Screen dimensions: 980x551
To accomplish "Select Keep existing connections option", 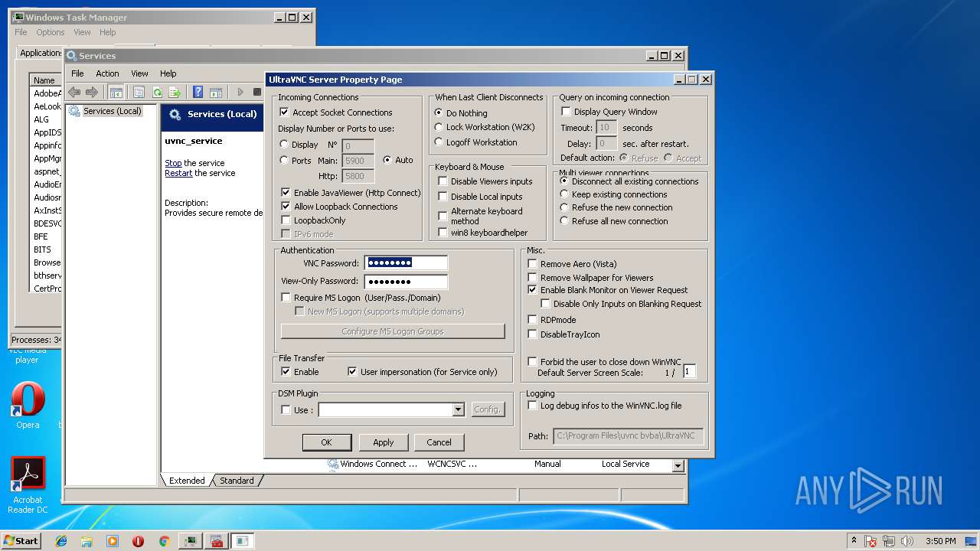I will [x=565, y=194].
